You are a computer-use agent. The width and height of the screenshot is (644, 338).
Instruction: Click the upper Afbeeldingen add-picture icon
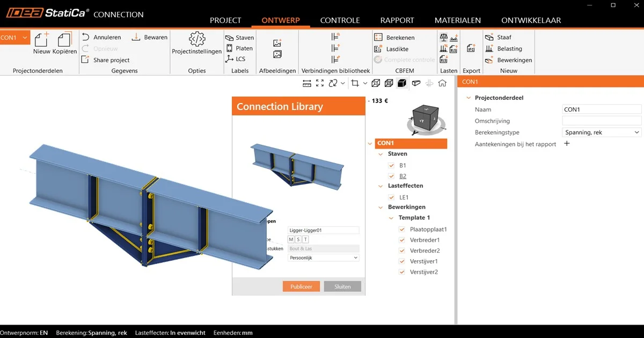277,43
